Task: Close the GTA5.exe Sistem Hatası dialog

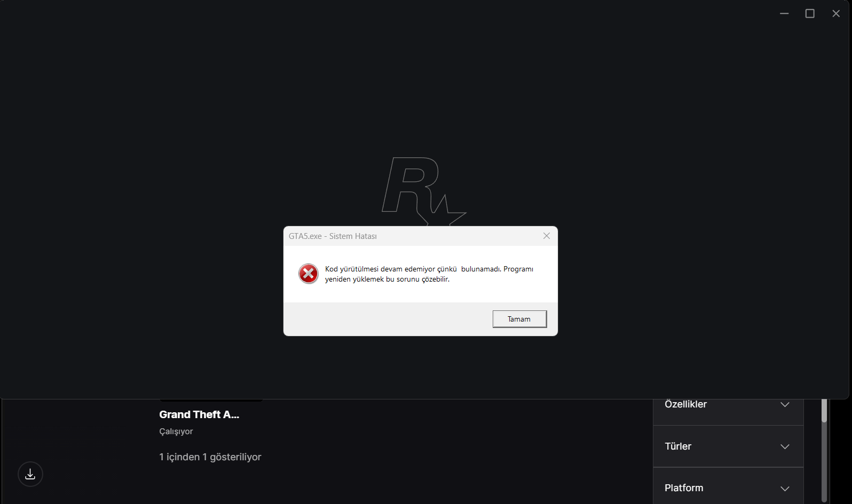Action: [547, 236]
